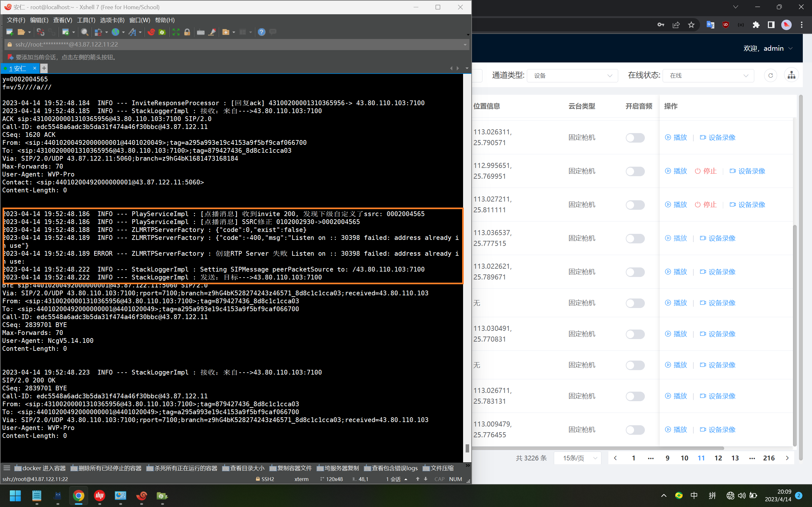Toggle Xshell full screen mode via toolbar icon
812x507 pixels.
click(176, 32)
